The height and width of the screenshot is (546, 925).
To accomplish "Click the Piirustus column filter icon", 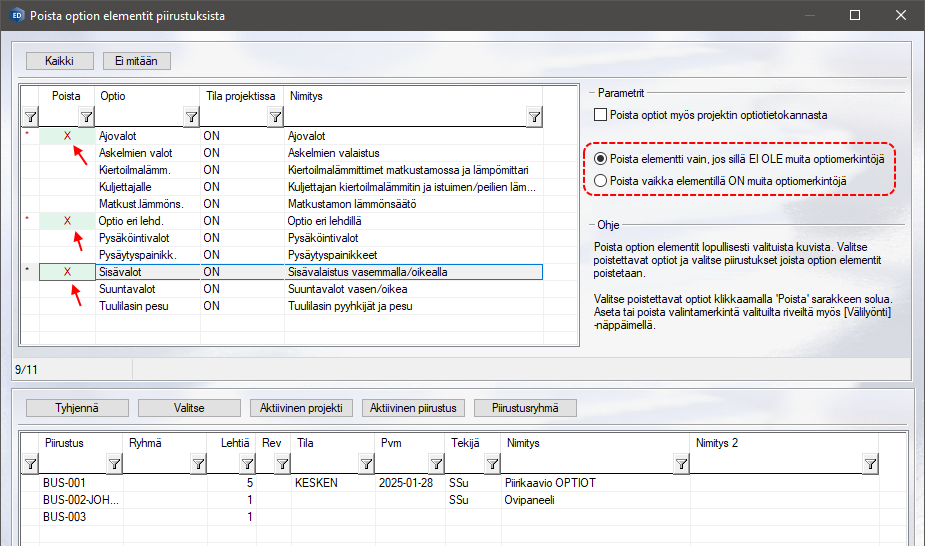I will (113, 463).
